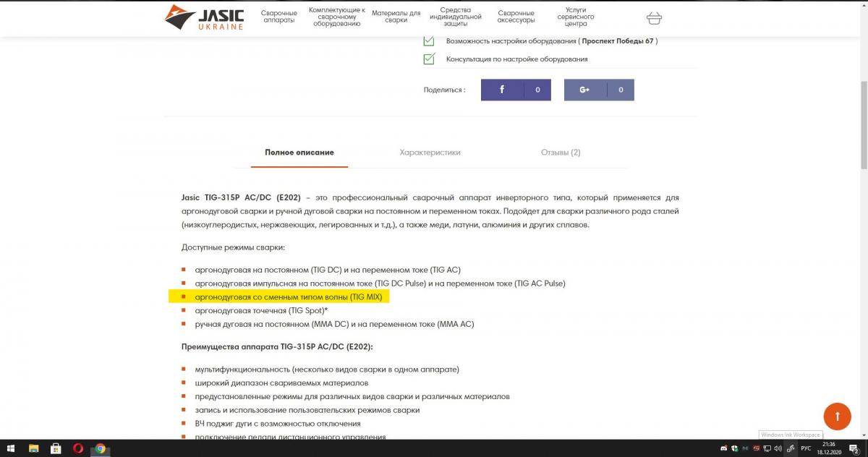Expand "Средства индивидуальной защиты" menu

455,17
